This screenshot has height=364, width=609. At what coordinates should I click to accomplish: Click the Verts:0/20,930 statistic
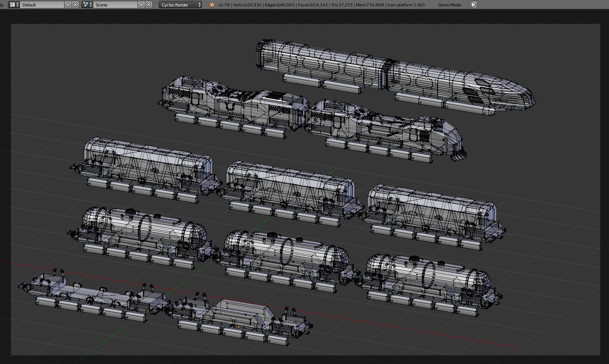[x=247, y=5]
